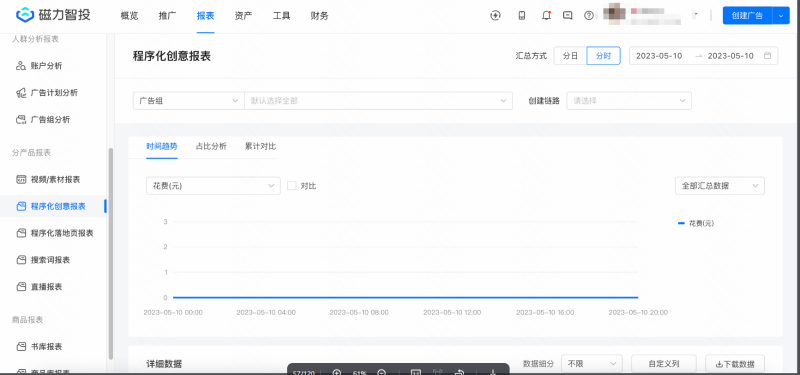800x375 pixels.
Task: Open the 默认选择全部 selector
Action: pos(379,101)
